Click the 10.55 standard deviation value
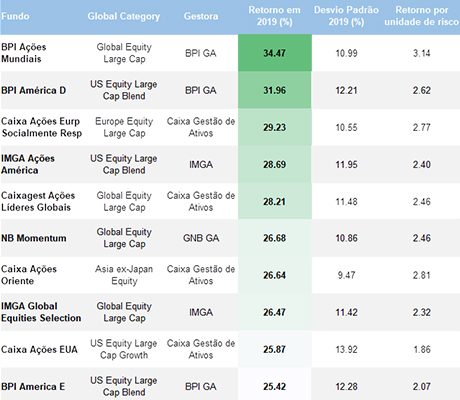The image size is (460, 400). point(346,127)
